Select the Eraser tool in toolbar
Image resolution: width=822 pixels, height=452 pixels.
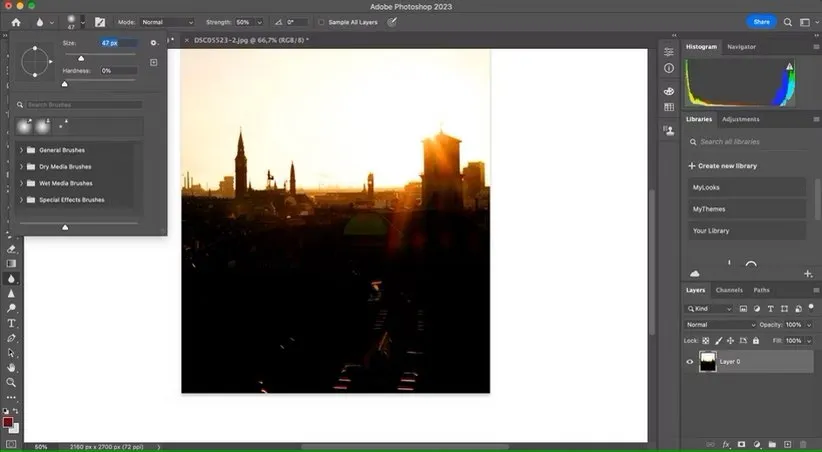pos(11,249)
